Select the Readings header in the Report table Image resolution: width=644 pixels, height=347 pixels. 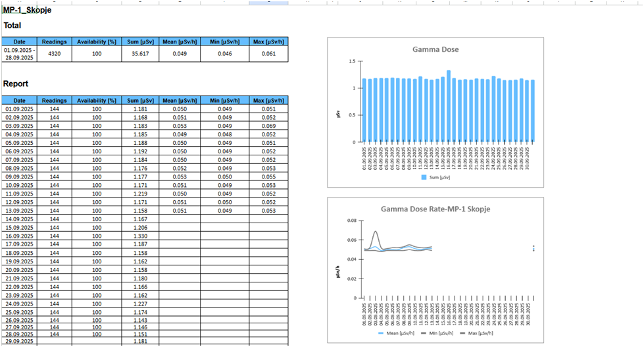click(x=54, y=100)
